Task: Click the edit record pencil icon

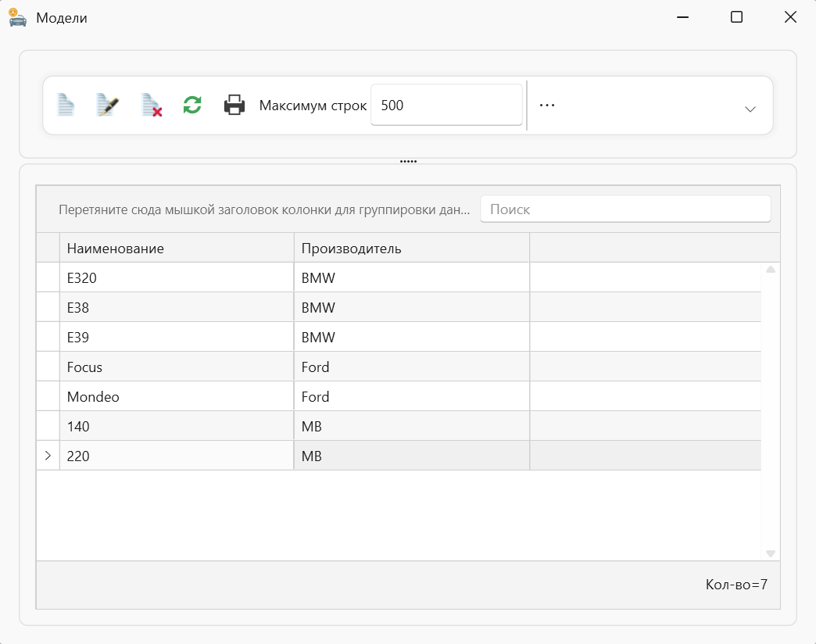Action: point(108,105)
